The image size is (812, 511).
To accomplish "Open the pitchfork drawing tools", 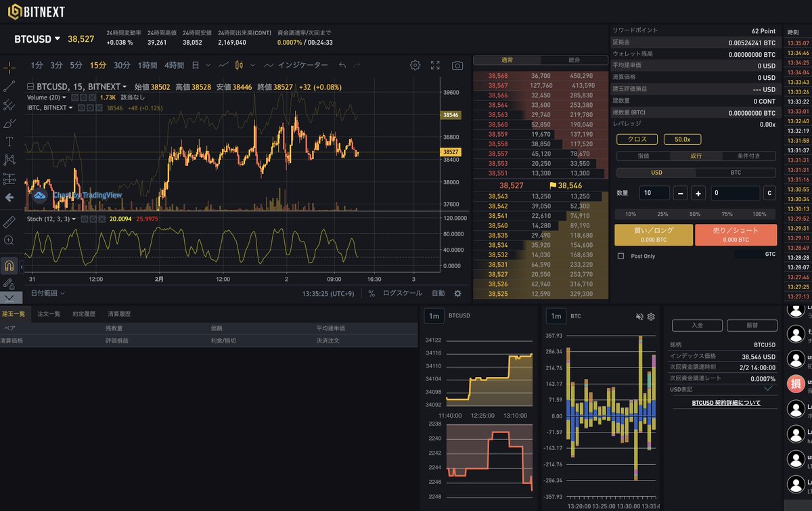I will pos(9,105).
